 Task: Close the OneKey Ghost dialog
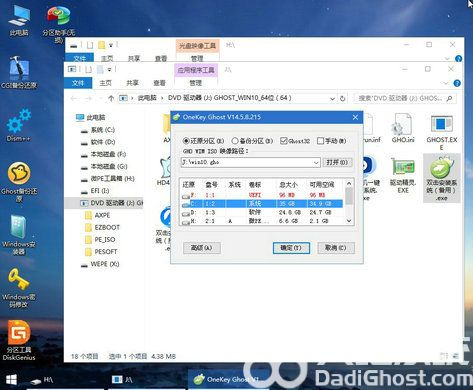click(x=355, y=117)
